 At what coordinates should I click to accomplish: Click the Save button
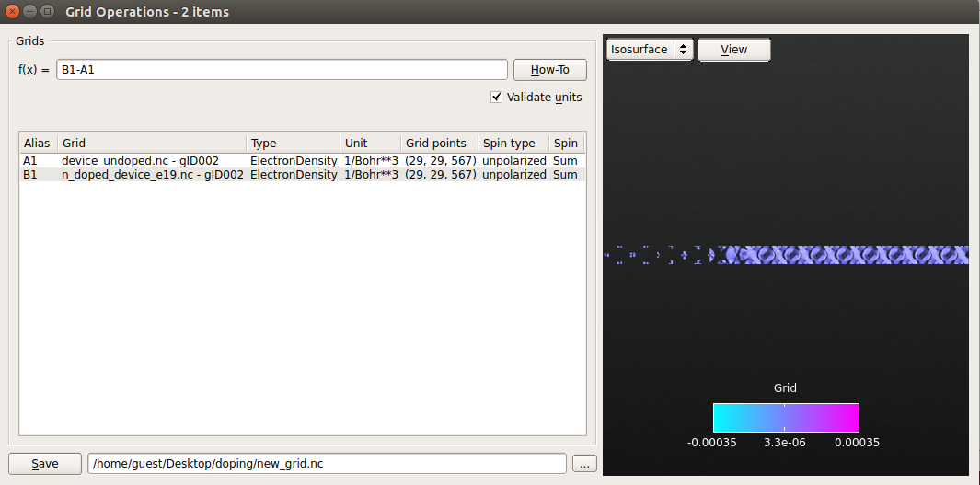tap(45, 464)
